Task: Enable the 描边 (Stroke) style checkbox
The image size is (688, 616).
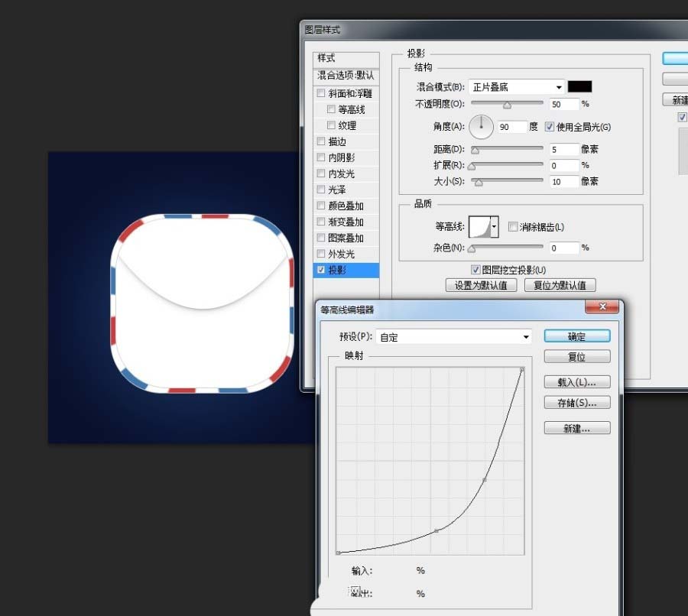Action: coord(321,141)
